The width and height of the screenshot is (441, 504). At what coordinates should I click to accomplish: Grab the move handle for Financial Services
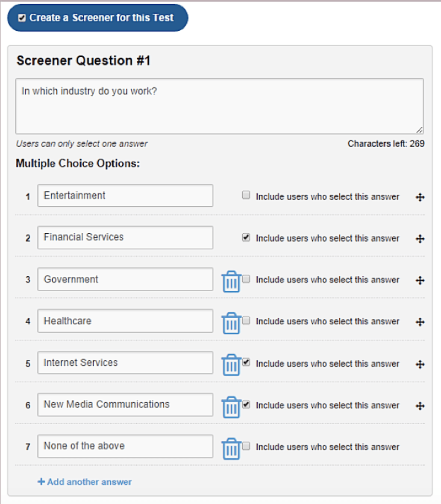[420, 238]
